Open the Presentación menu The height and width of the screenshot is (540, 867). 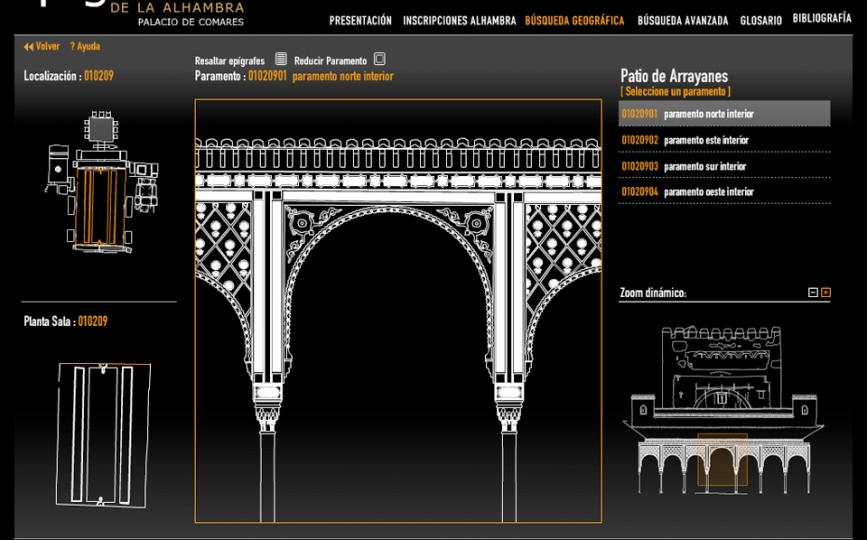[361, 21]
